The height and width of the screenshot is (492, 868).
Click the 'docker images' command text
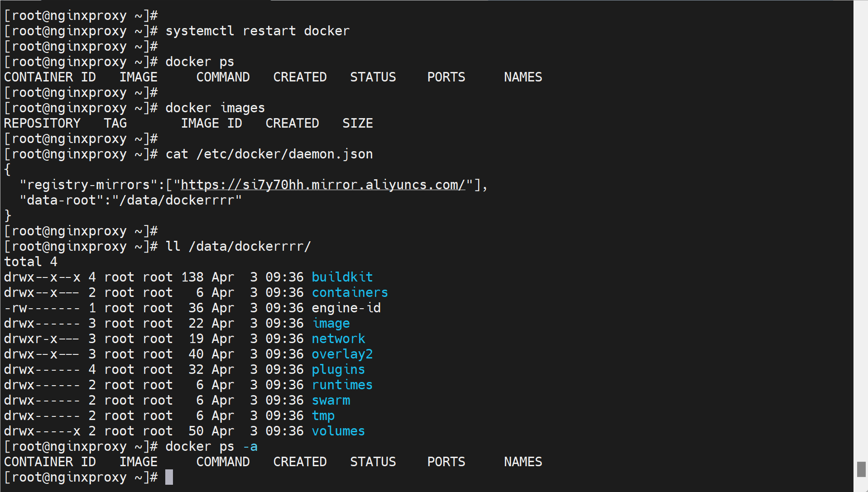[215, 108]
